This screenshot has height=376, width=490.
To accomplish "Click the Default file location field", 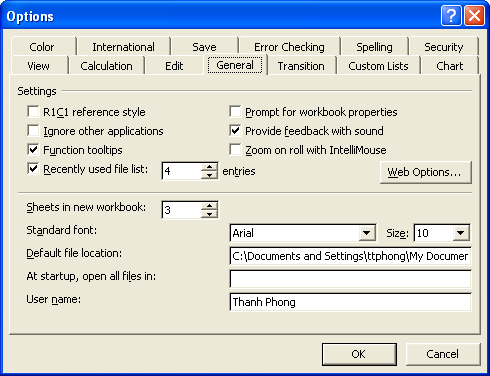I will 350,256.
